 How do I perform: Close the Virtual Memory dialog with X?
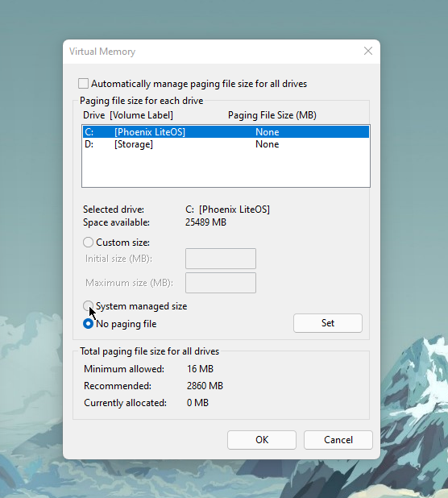coord(368,51)
